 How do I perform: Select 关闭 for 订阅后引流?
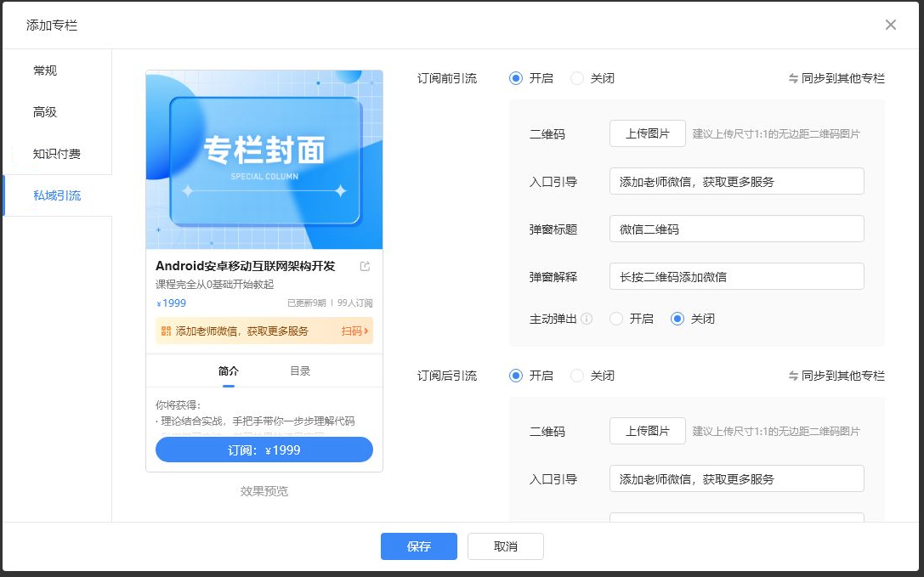click(577, 376)
